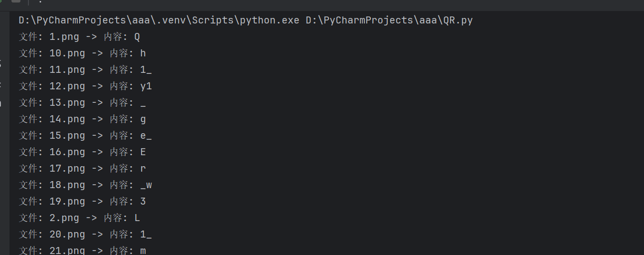Click the 12.png line showing y1
The height and width of the screenshot is (255, 644).
[x=85, y=86]
